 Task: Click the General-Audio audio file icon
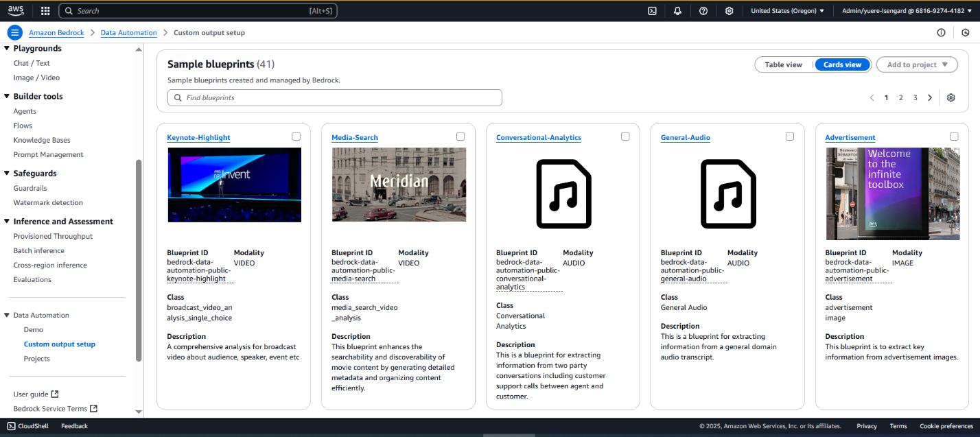coord(728,194)
